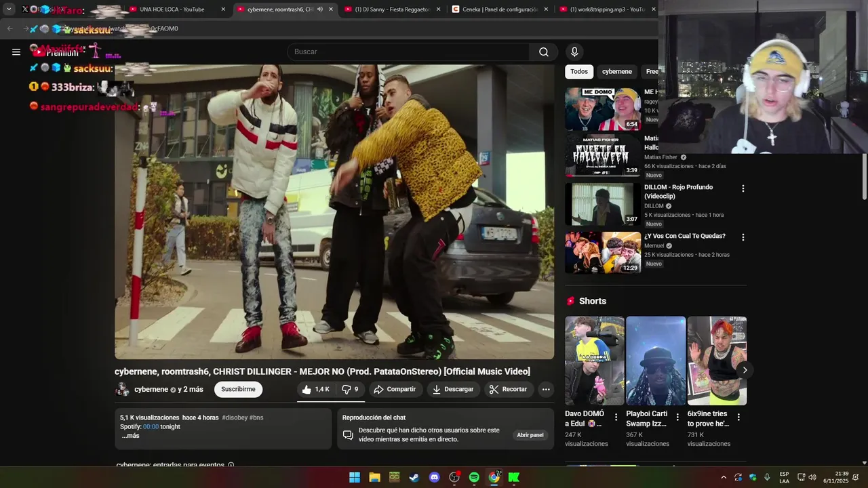Expand the description with ...más
The width and height of the screenshot is (868, 488).
click(130, 436)
